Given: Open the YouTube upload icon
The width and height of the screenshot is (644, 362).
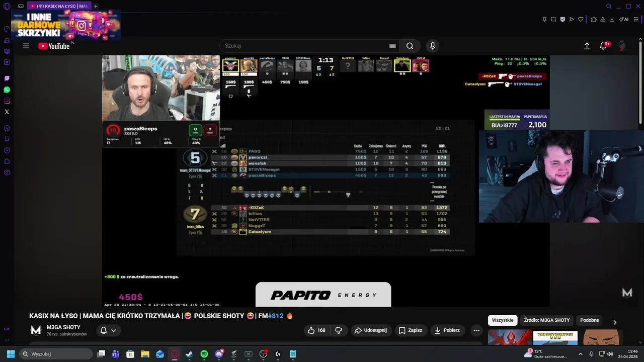Looking at the screenshot, I should 587,46.
